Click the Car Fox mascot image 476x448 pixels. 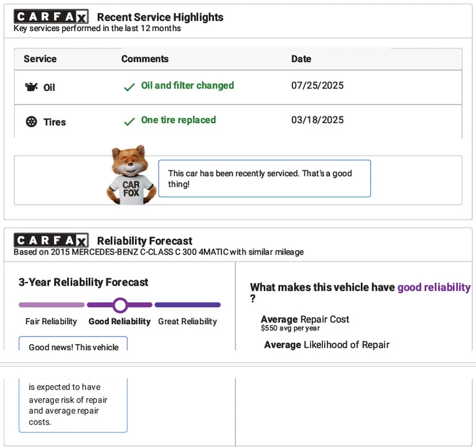click(131, 175)
